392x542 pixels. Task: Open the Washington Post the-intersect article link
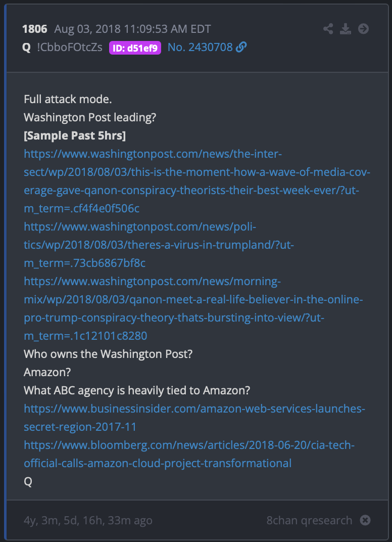click(x=197, y=181)
